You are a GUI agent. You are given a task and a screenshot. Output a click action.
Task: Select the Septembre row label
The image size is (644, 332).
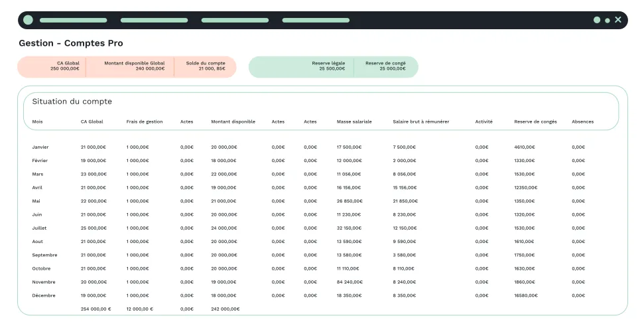pyautogui.click(x=44, y=255)
